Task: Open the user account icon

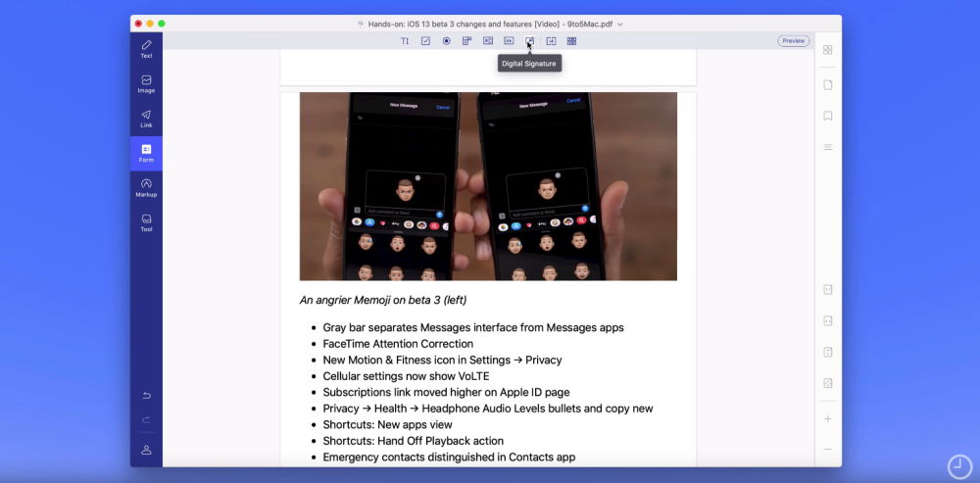Action: click(x=146, y=450)
